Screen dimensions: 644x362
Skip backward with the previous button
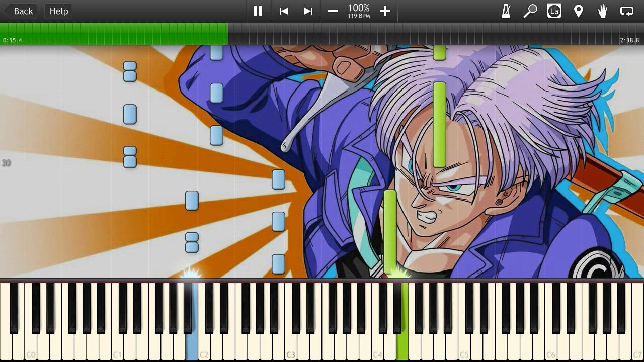284,11
